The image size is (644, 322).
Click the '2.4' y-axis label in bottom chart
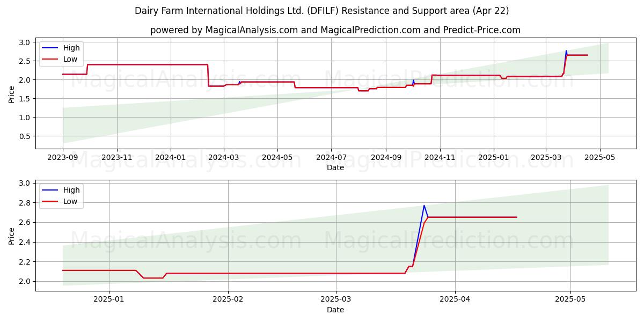click(24, 242)
